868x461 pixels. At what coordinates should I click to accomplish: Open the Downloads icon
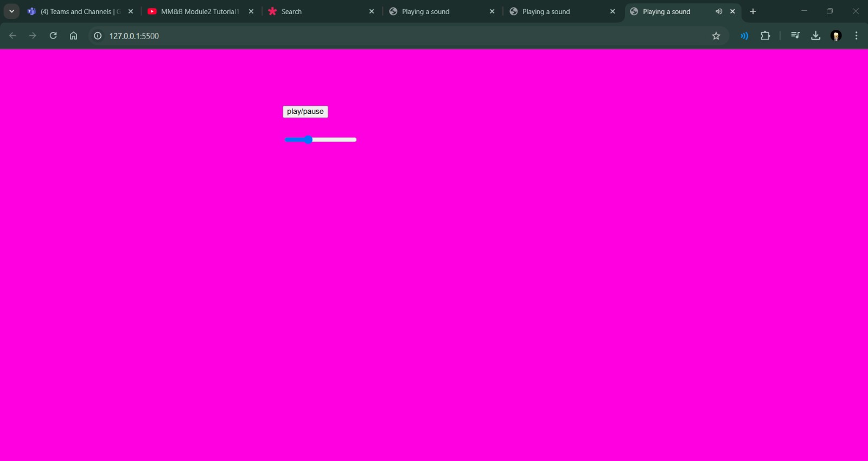click(815, 36)
